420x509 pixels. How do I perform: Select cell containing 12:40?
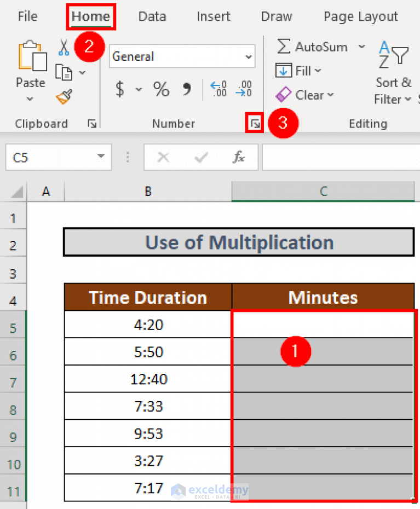point(148,379)
